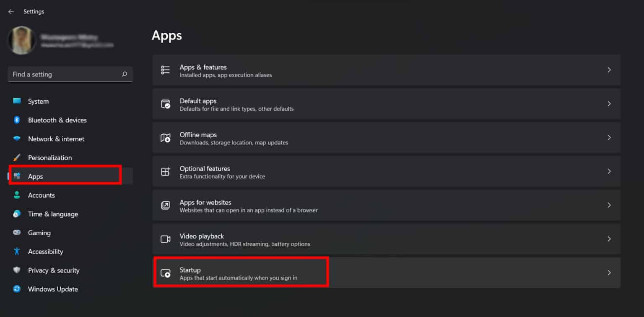Open Optional features settings
This screenshot has height=317, width=644.
point(293,171)
